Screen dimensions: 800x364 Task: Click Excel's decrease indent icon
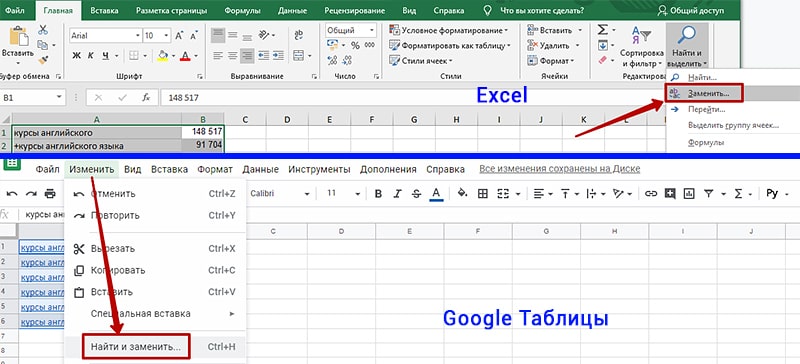pyautogui.click(x=263, y=56)
